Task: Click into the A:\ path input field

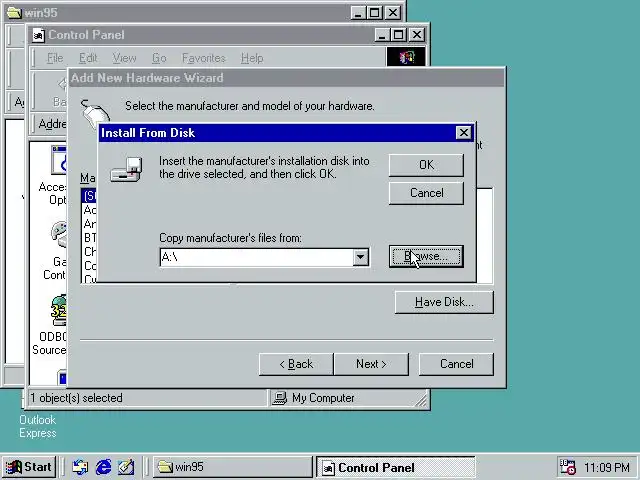Action: [x=256, y=257]
